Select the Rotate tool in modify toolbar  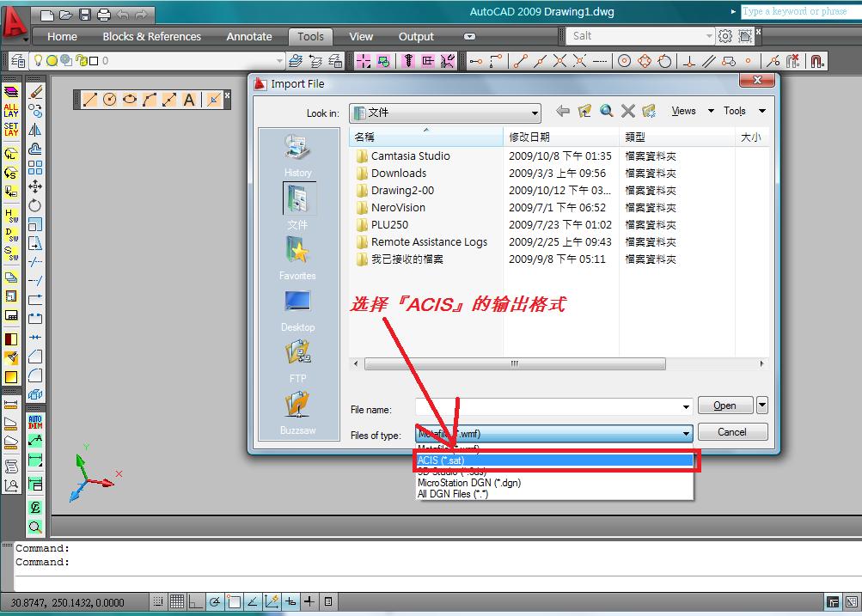[x=35, y=205]
